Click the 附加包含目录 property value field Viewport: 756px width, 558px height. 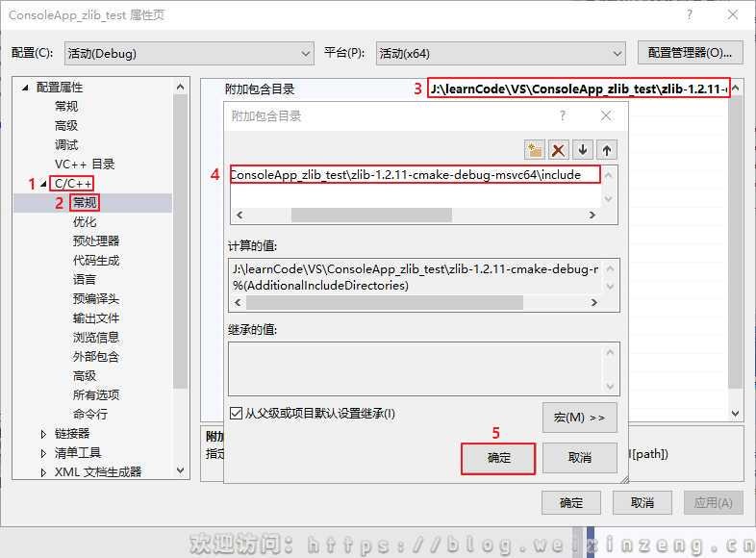[x=579, y=89]
